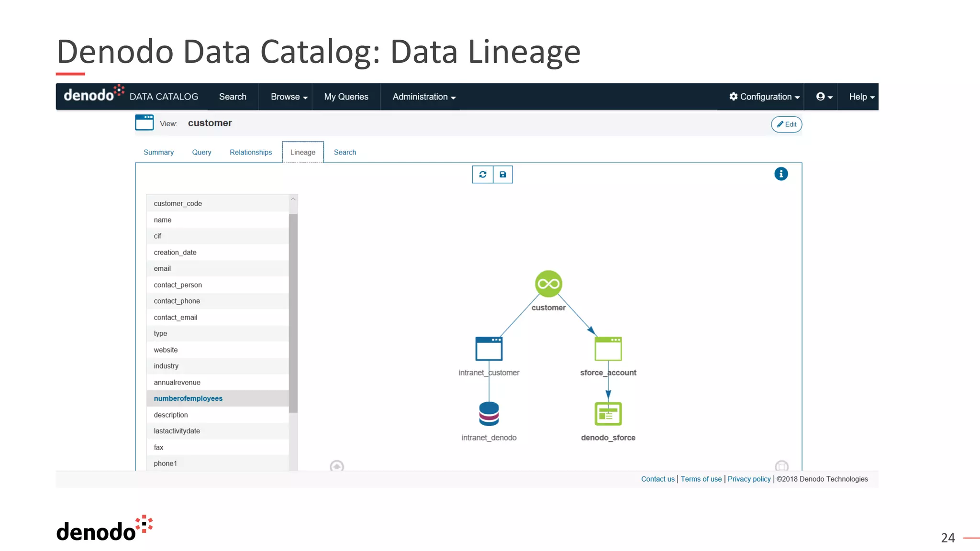
Task: Select the annualrevenue field in list
Action: 177,382
